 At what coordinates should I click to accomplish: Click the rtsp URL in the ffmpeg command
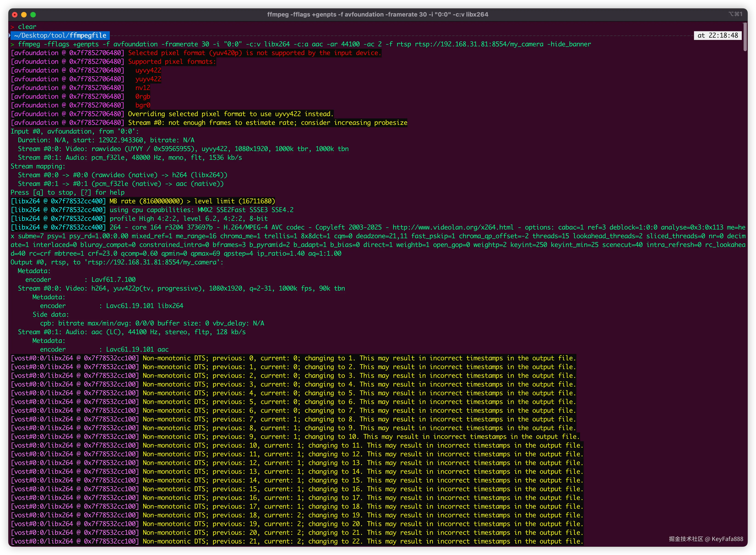479,44
